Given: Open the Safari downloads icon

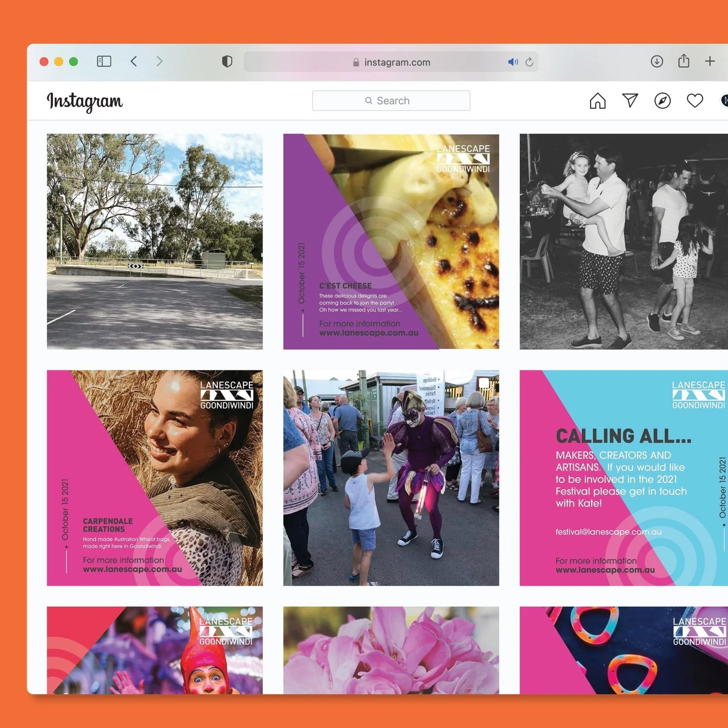Looking at the screenshot, I should [657, 61].
